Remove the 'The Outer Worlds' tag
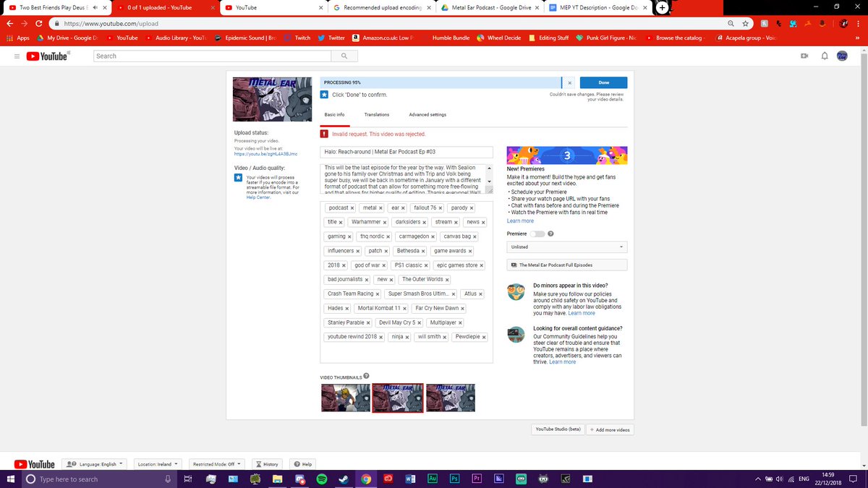Image resolution: width=868 pixels, height=488 pixels. pyautogui.click(x=447, y=280)
